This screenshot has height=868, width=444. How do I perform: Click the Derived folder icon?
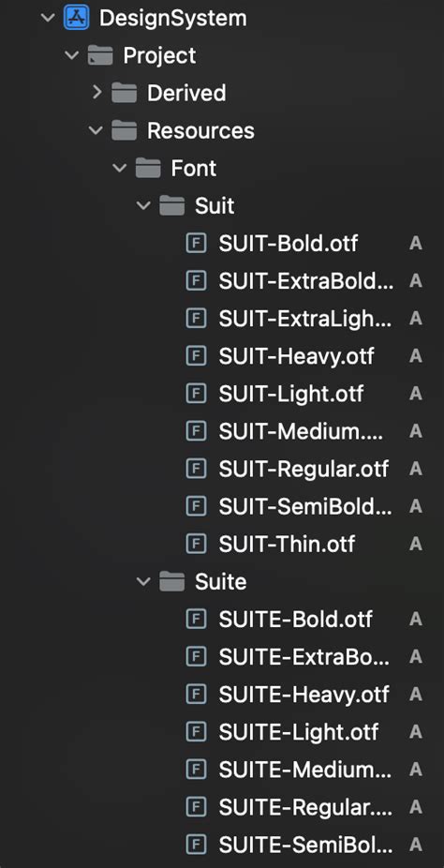124,93
